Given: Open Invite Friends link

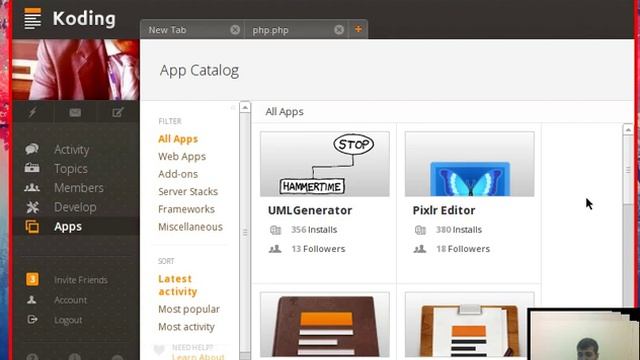Looking at the screenshot, I should pyautogui.click(x=81, y=280).
